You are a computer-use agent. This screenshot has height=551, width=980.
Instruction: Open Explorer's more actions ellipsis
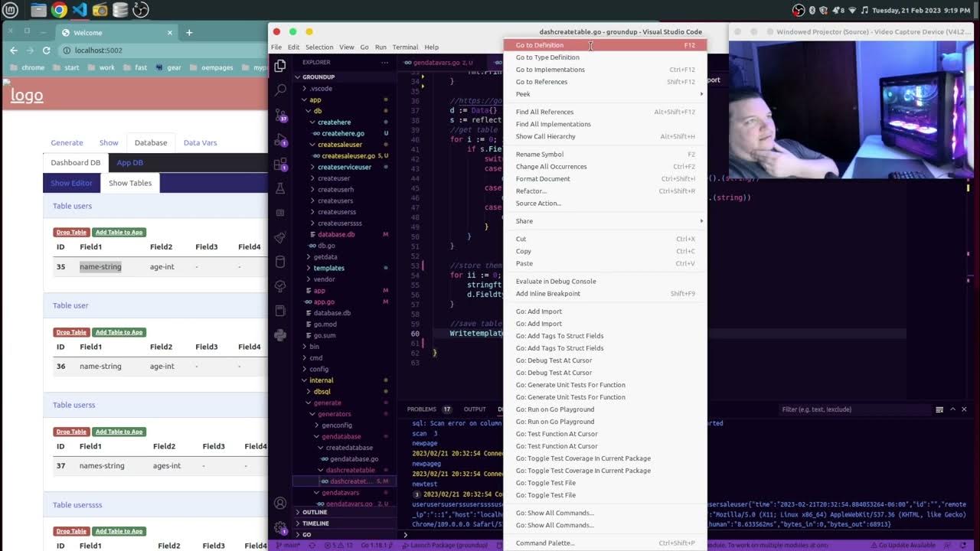385,62
